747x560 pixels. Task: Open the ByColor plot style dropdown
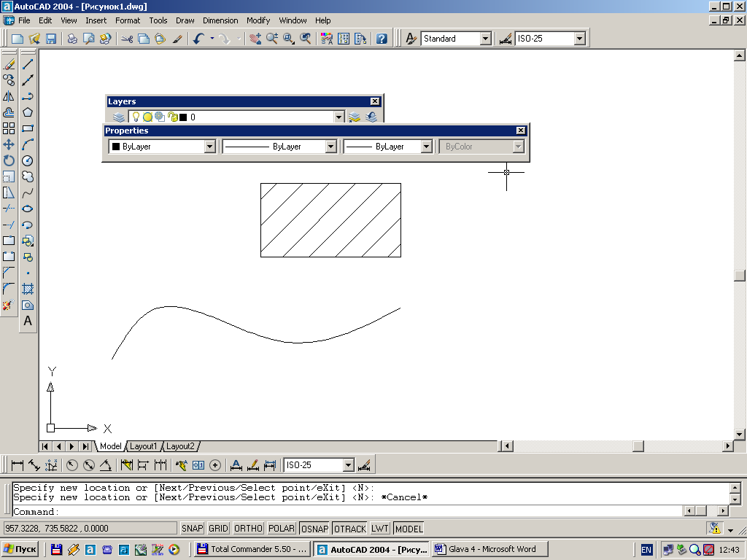519,147
